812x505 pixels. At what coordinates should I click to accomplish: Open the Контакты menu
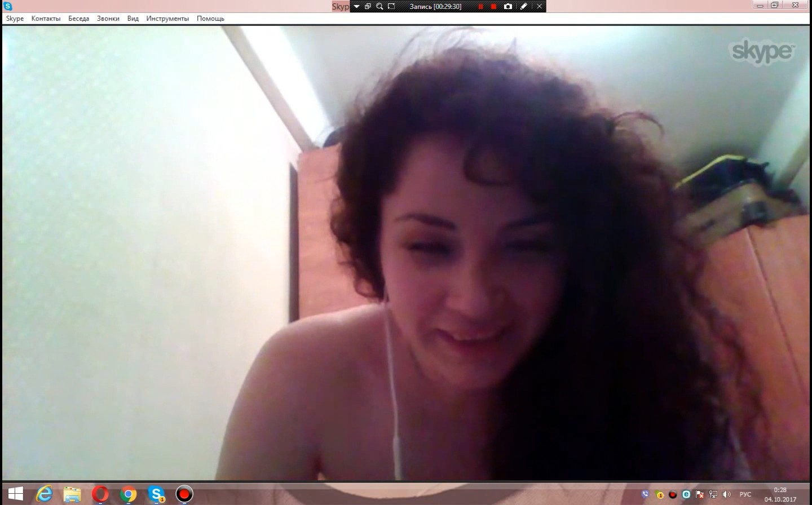(46, 19)
